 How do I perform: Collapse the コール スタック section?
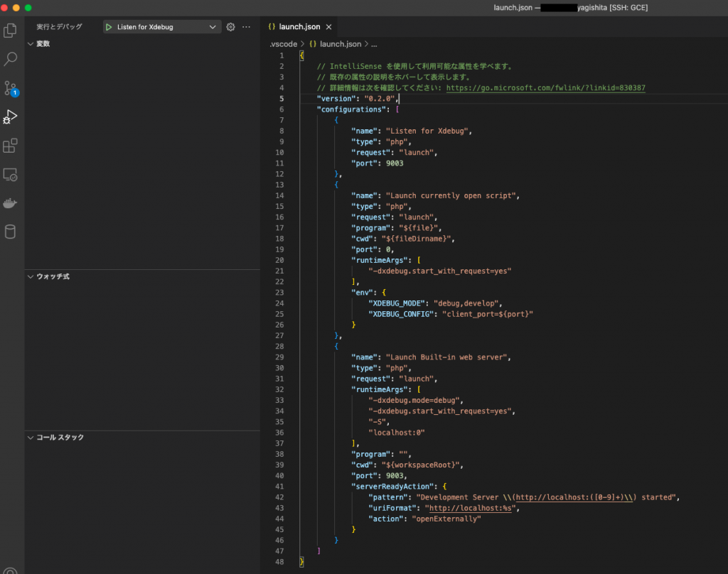pyautogui.click(x=60, y=438)
